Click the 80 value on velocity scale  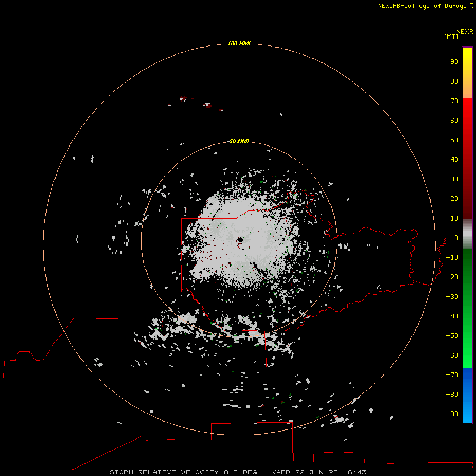coord(454,81)
